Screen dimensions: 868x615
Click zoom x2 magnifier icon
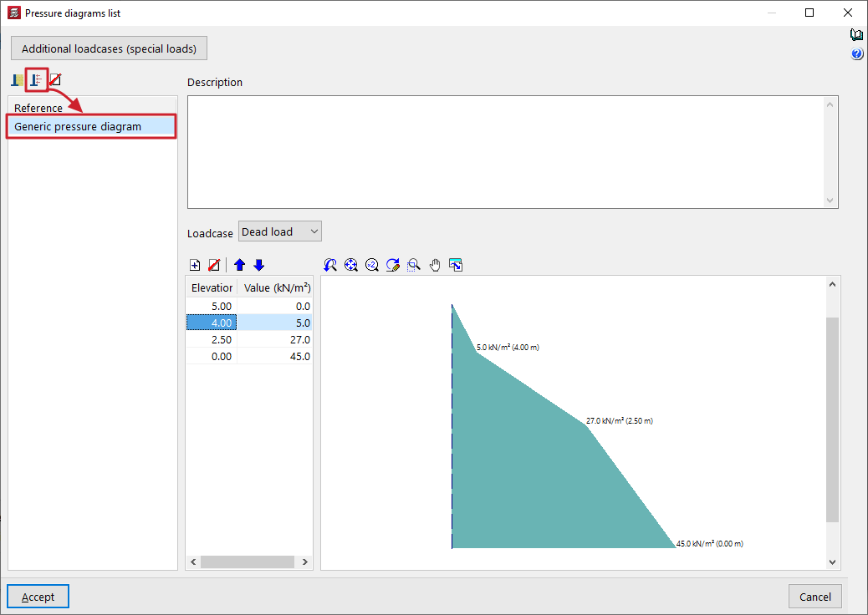(372, 266)
